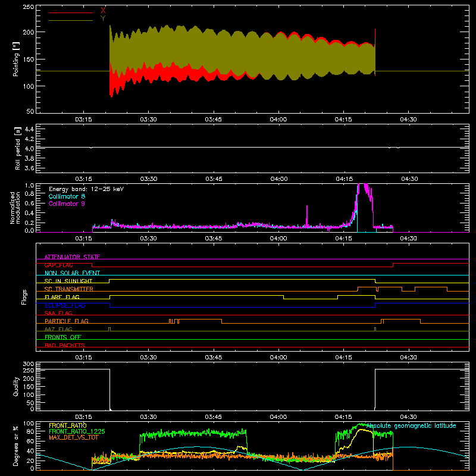Select the AAZ_FLAG label
This screenshot has height=476, width=476.
58,329
